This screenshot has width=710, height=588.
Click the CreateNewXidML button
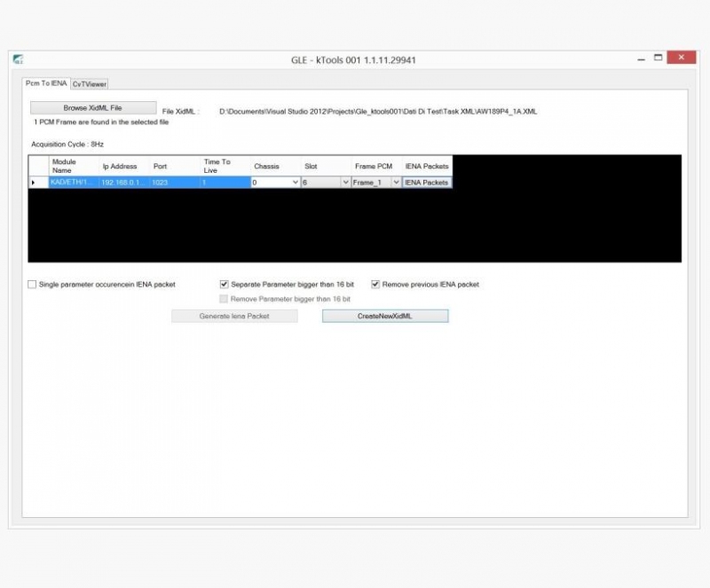[385, 316]
